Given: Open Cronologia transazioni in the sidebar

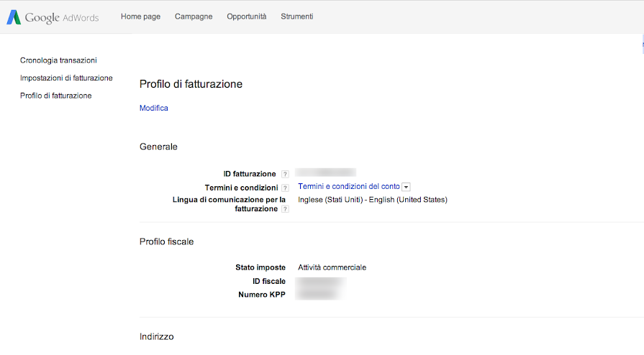Looking at the screenshot, I should pyautogui.click(x=58, y=60).
